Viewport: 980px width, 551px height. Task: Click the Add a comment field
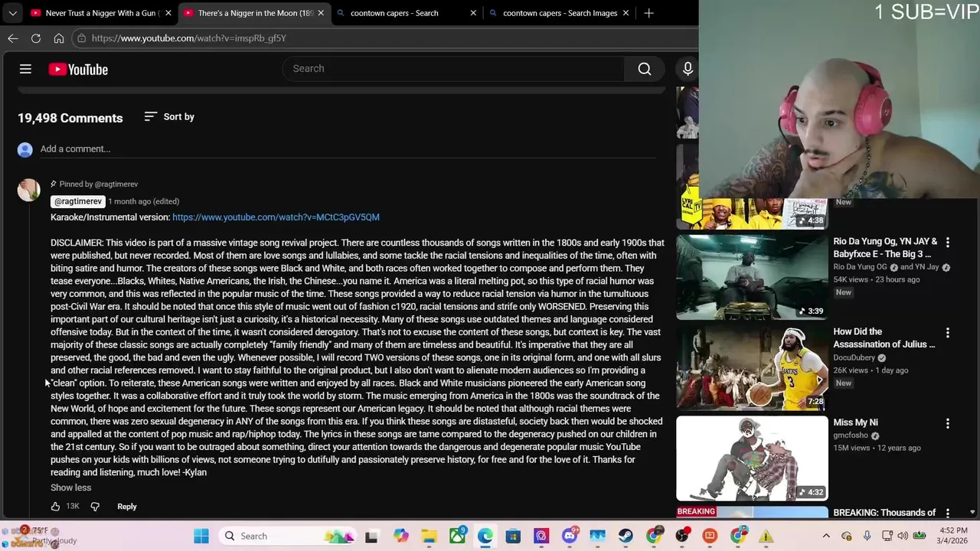(x=348, y=149)
